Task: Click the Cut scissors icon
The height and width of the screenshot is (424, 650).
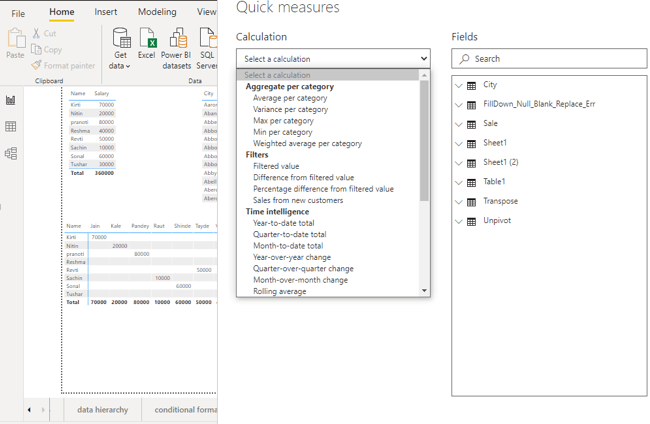Action: (36, 33)
